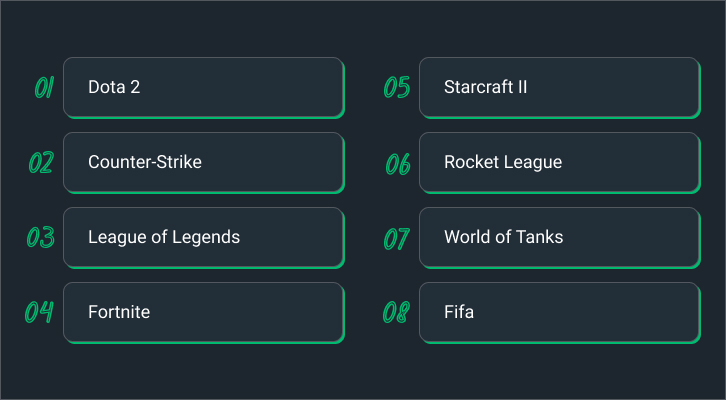The image size is (726, 400).
Task: Choose the League of Legends card
Action: (204, 238)
